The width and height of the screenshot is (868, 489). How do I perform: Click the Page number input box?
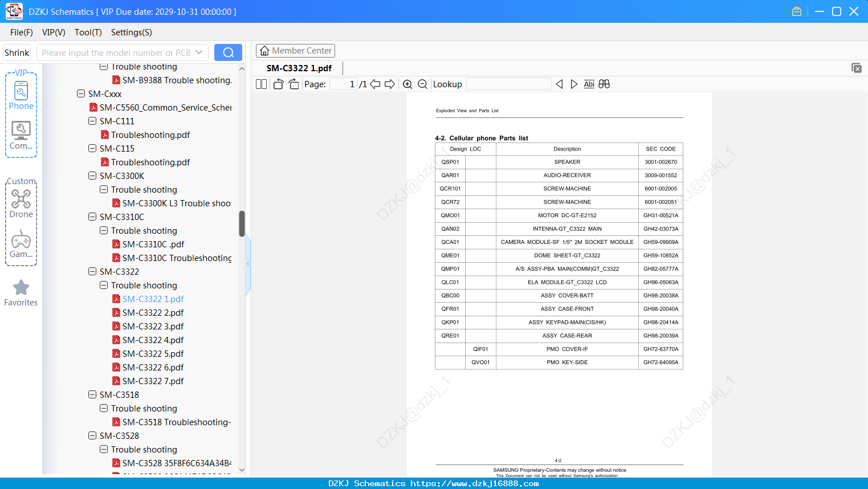[x=344, y=84]
